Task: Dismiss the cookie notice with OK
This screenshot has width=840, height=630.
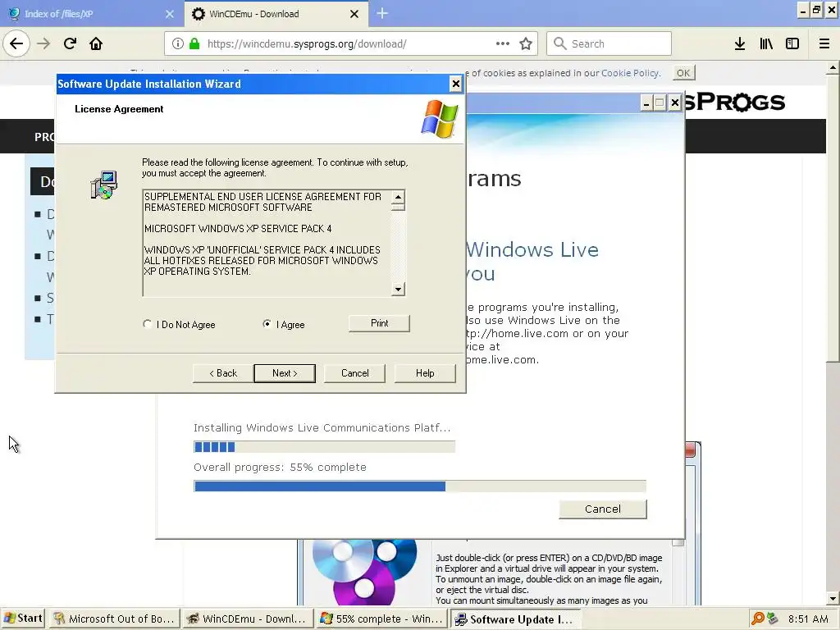Action: pyautogui.click(x=683, y=73)
